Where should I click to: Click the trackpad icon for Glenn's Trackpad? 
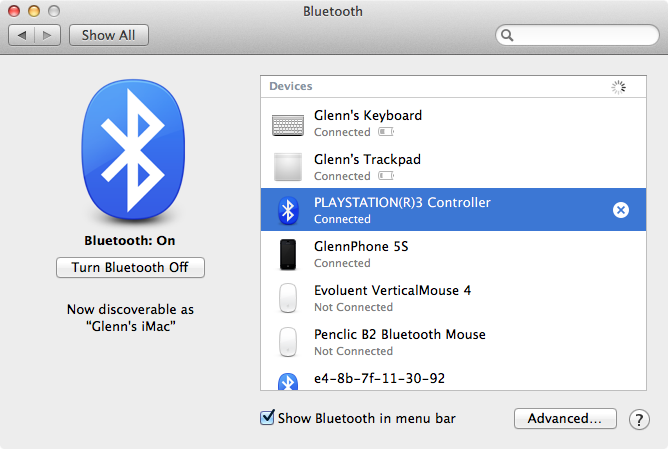pyautogui.click(x=288, y=167)
